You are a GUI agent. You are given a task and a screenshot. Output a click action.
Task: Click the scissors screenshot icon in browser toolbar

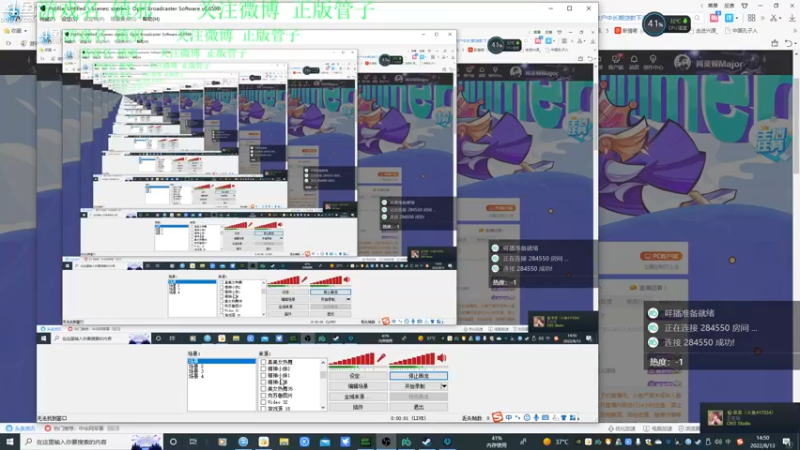774,18
